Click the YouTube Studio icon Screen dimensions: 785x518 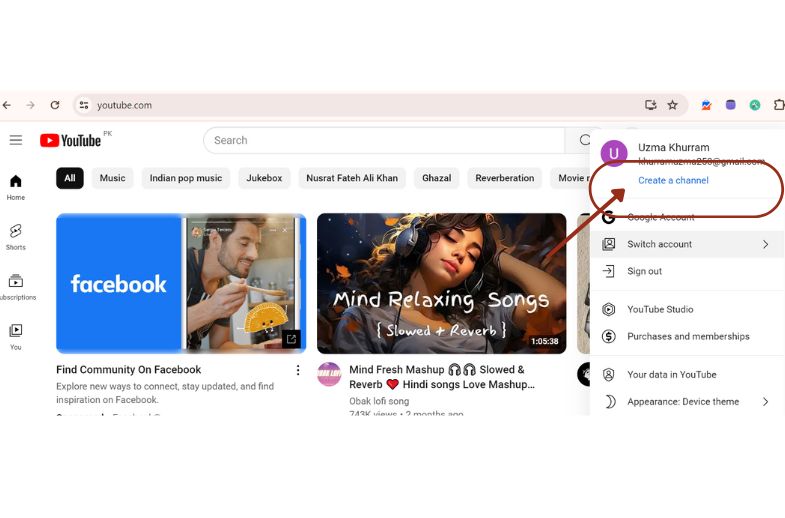pos(608,309)
